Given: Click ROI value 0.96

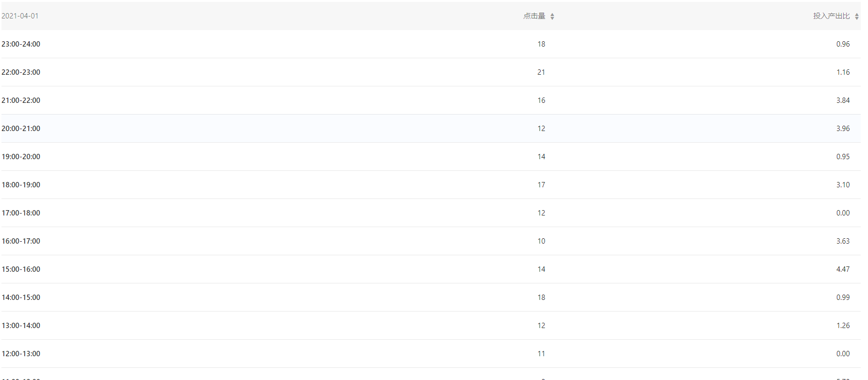Looking at the screenshot, I should (843, 44).
